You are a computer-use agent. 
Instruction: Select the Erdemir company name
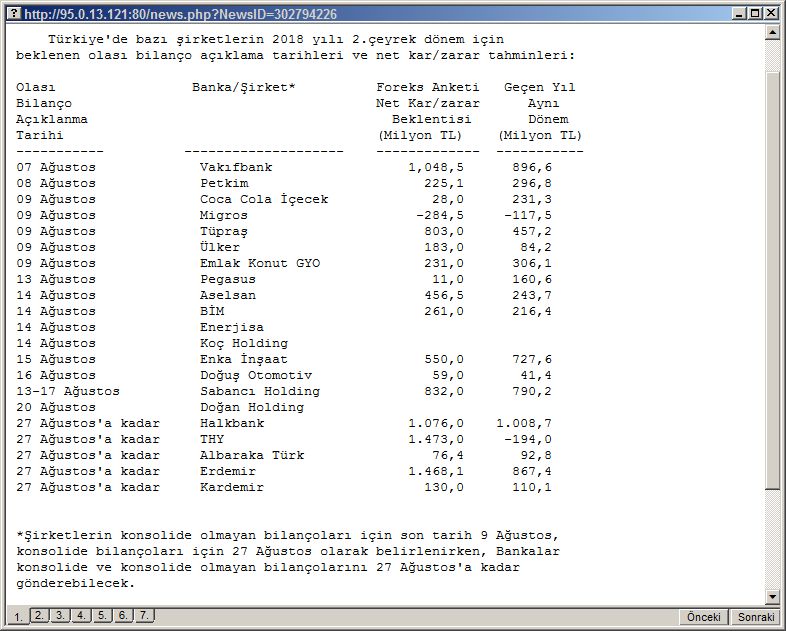click(228, 472)
